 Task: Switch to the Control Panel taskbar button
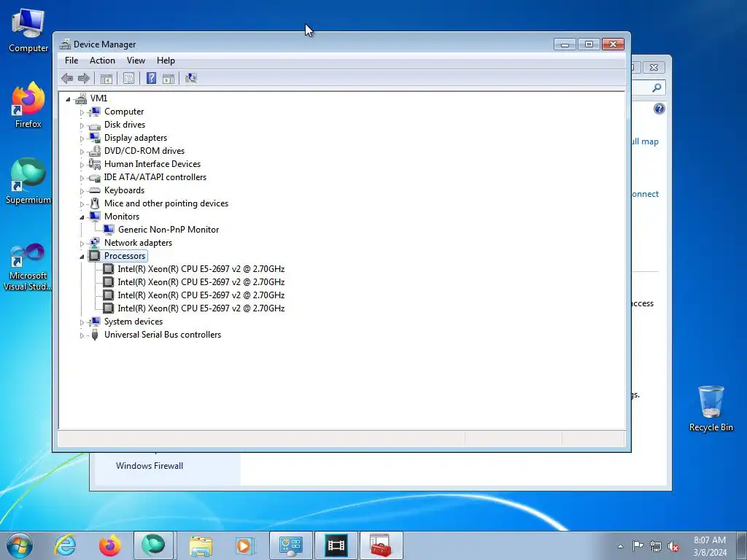click(x=290, y=545)
